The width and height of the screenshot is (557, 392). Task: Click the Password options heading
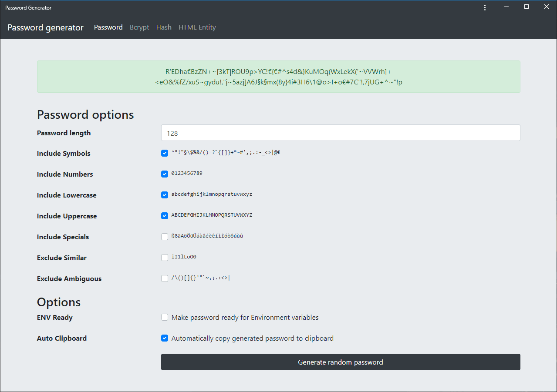[x=85, y=114]
